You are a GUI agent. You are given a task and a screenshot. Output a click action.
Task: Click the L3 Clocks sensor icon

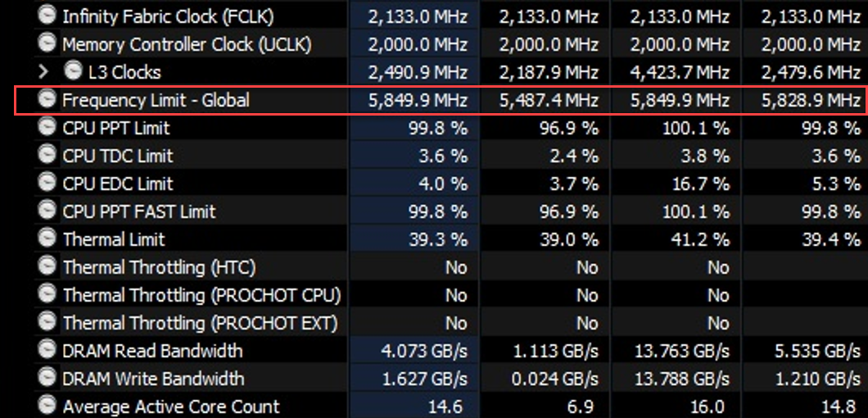(73, 70)
